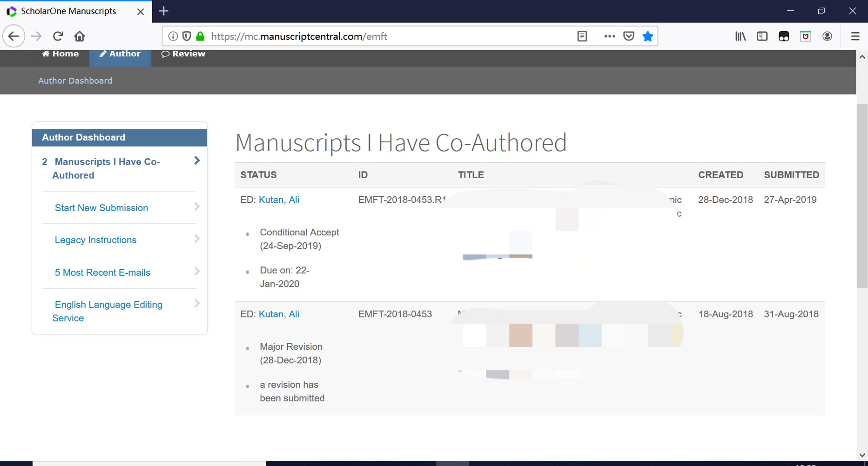View 5 Most Recent E-mails link
Image resolution: width=868 pixels, height=466 pixels.
tap(102, 273)
